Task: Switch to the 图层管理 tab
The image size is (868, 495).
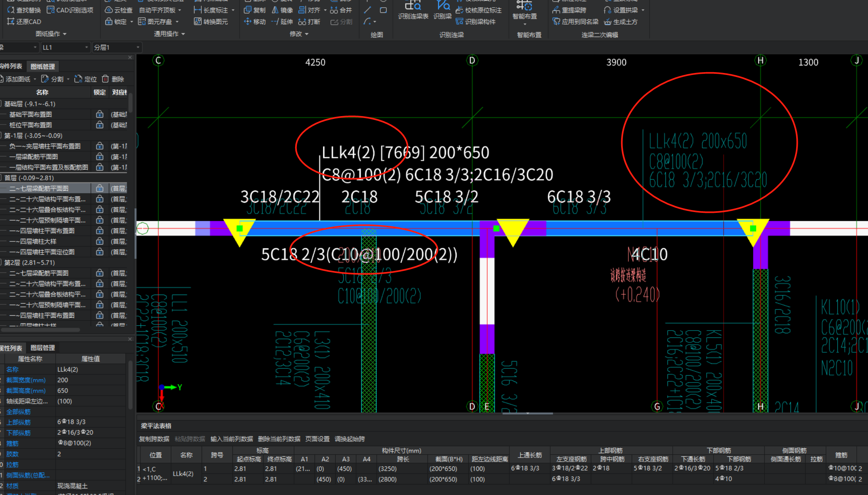Action: [43, 348]
